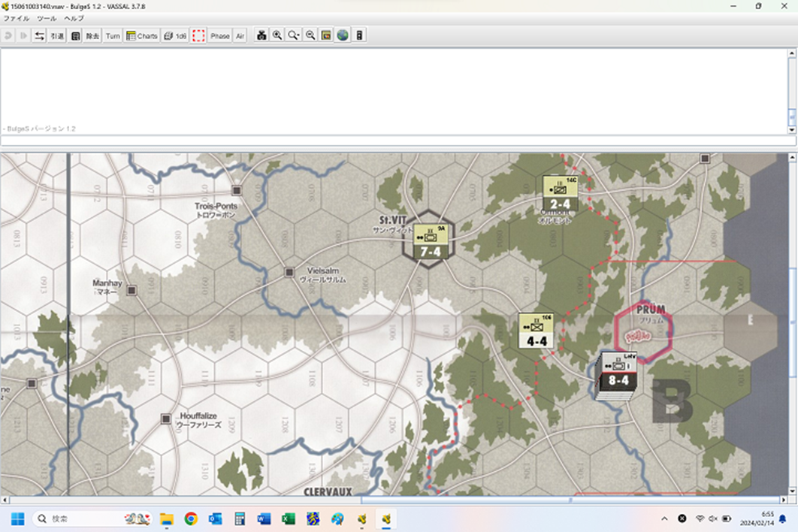Click the map horizontal scrollbar left arrow
Image resolution: width=798 pixels, height=532 pixels.
click(5, 500)
